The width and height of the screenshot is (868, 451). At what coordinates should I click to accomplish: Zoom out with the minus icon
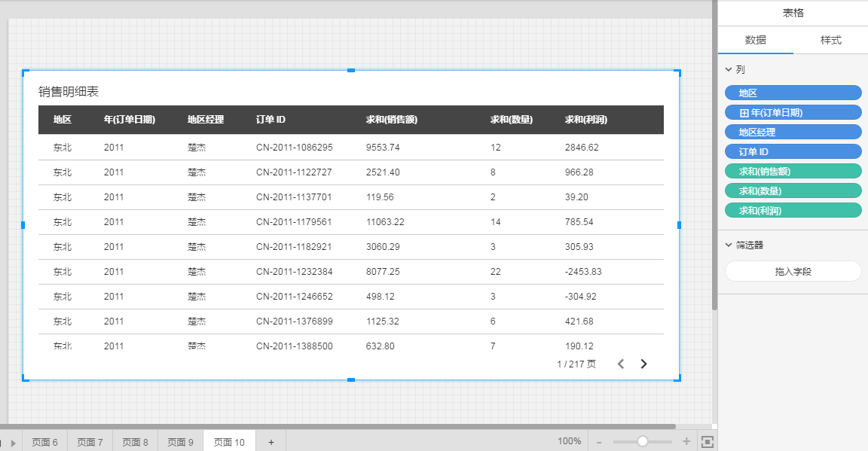click(599, 442)
